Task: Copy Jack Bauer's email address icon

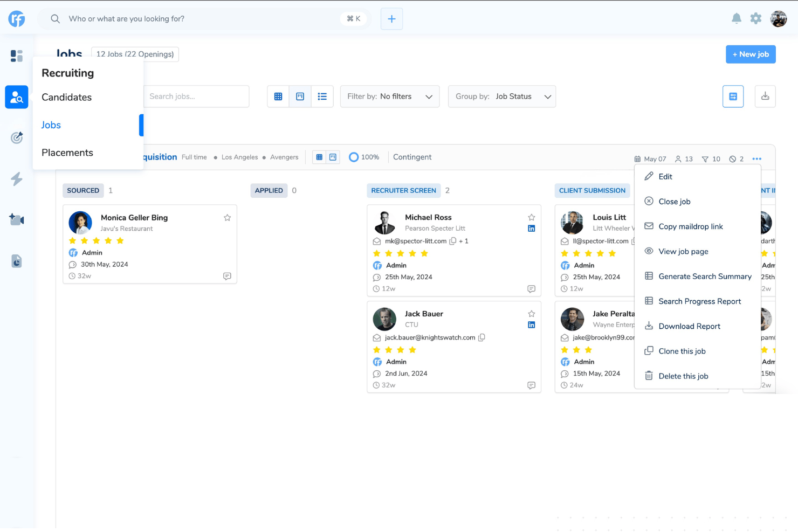Action: pos(481,337)
